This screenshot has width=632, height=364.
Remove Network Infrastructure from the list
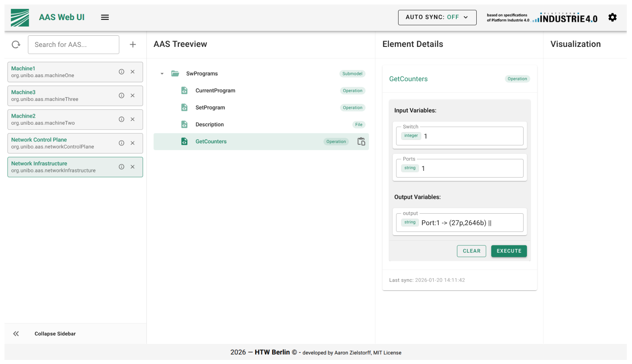(x=133, y=167)
